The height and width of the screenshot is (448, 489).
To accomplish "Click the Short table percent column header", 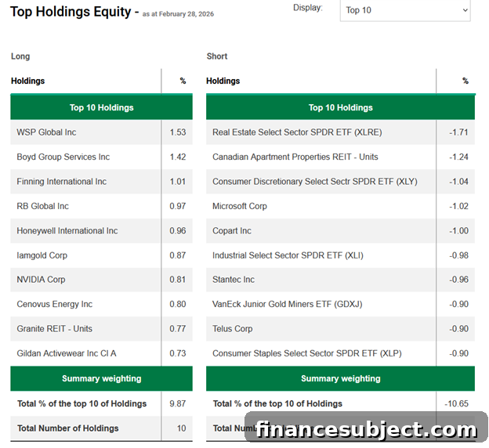I will pyautogui.click(x=465, y=81).
